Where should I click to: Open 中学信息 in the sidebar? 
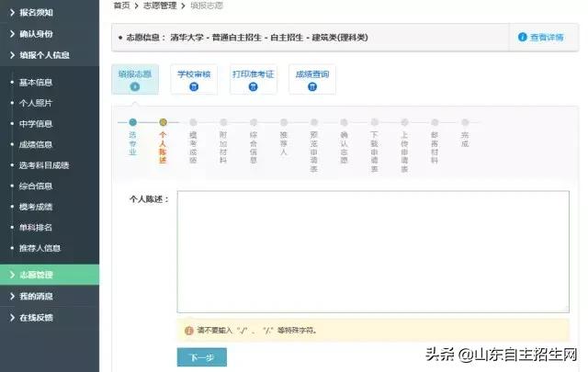36,124
